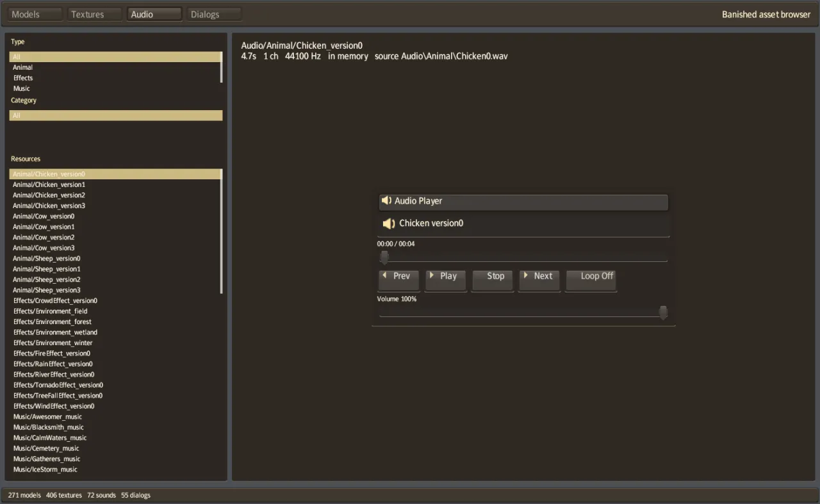This screenshot has width=820, height=504.
Task: Select Animal/Cow_version2 resource
Action: tap(115, 238)
